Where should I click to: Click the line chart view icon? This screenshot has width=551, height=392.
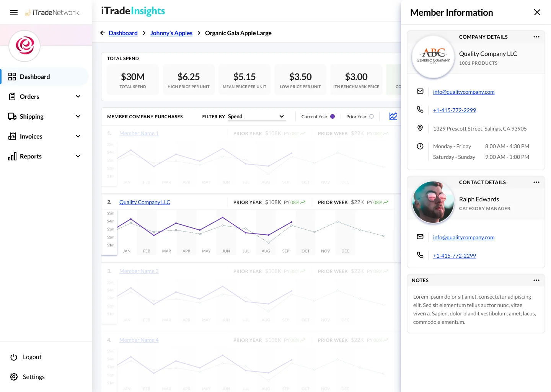click(x=393, y=116)
